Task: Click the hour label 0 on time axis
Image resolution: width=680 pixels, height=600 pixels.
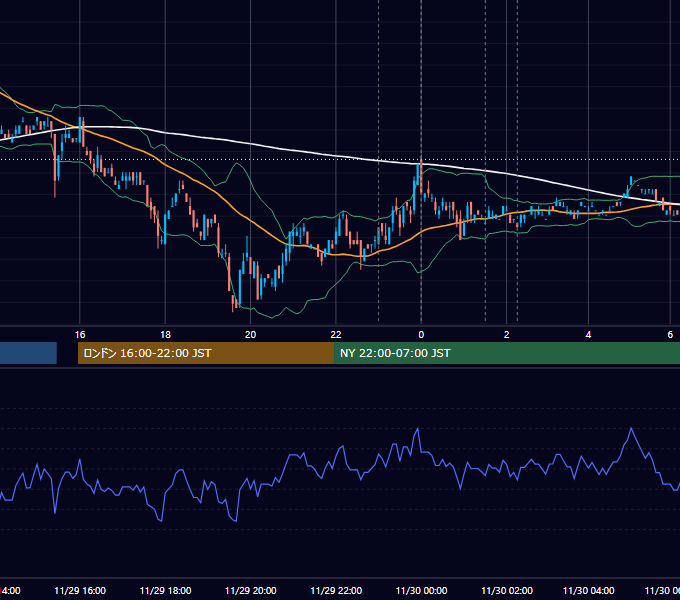Action: click(x=421, y=335)
